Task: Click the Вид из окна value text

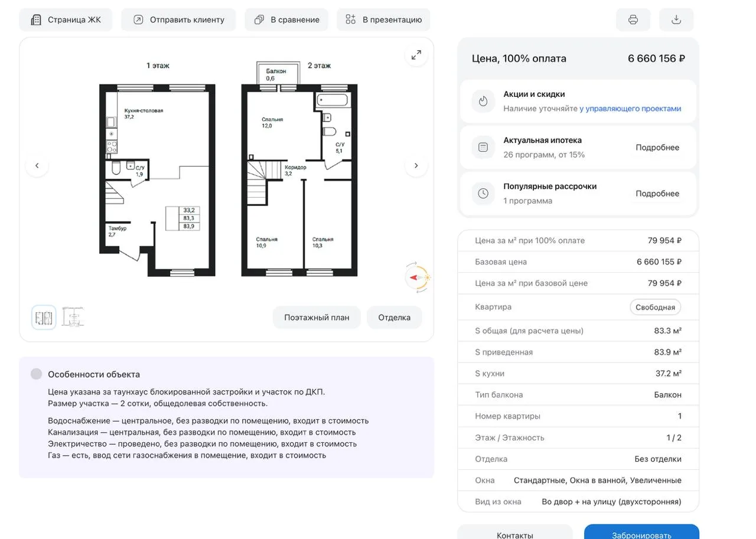Action: (611, 502)
